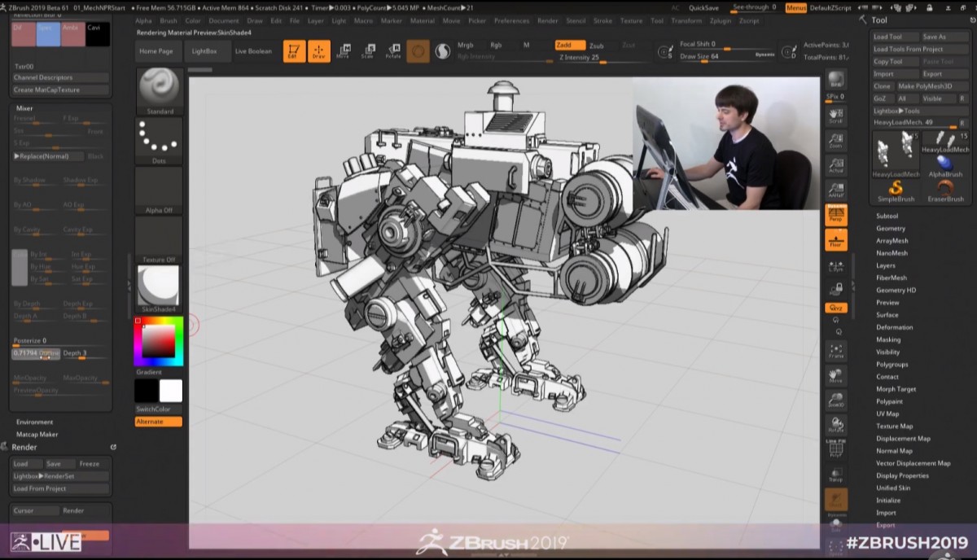This screenshot has height=560, width=977.
Task: Click the Zoom icon in right shelf
Action: (835, 141)
